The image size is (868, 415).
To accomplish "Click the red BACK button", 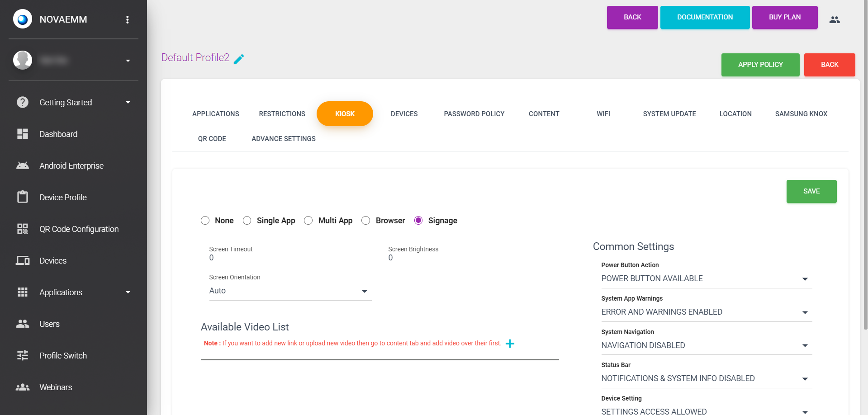I will [830, 65].
